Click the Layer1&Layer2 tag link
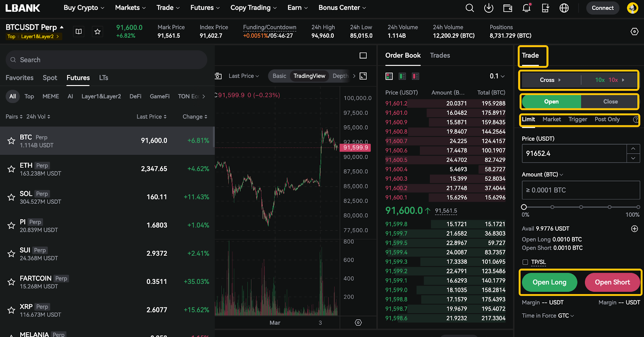The height and width of the screenshot is (337, 644). (x=40, y=37)
